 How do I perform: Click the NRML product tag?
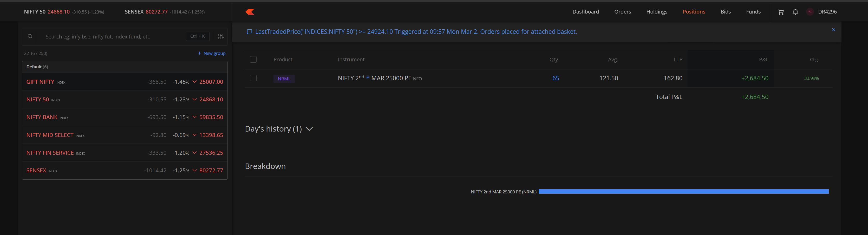[x=284, y=79]
